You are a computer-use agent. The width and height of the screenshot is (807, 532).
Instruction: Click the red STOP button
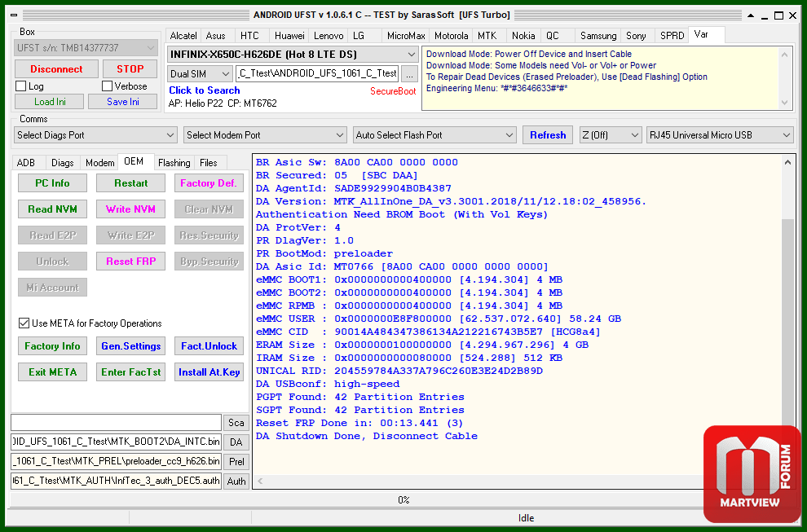(x=130, y=69)
